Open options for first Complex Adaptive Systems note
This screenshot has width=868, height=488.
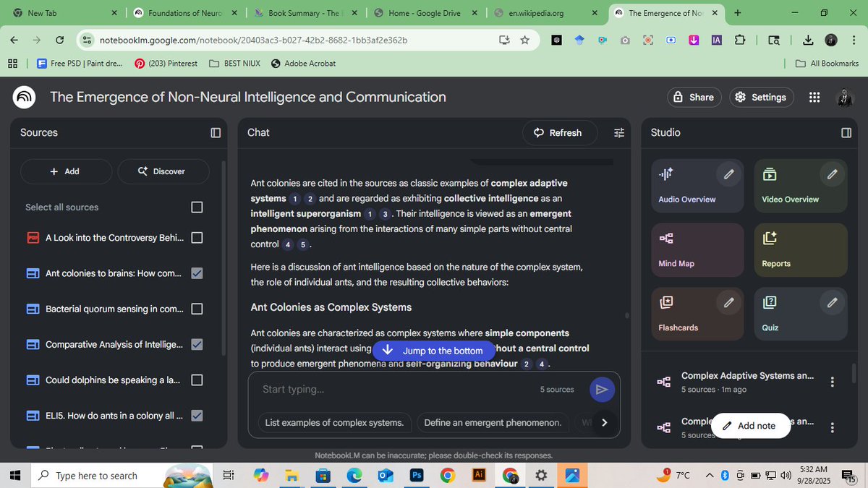(x=833, y=382)
